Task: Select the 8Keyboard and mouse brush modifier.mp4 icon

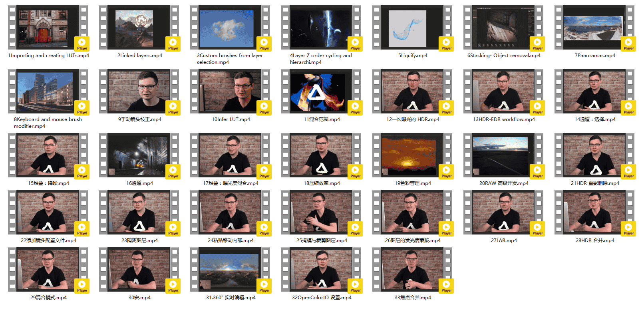Action: pyautogui.click(x=48, y=91)
